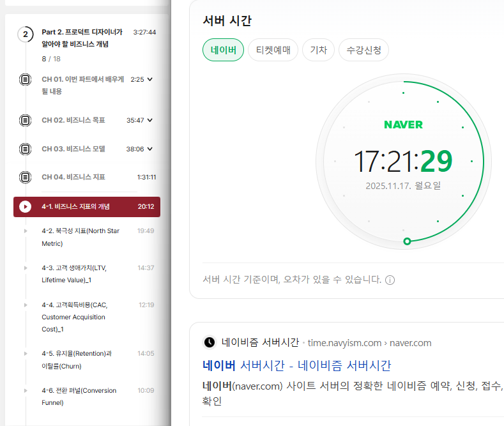Click the small arrow before lesson 4-5

pyautogui.click(x=26, y=353)
